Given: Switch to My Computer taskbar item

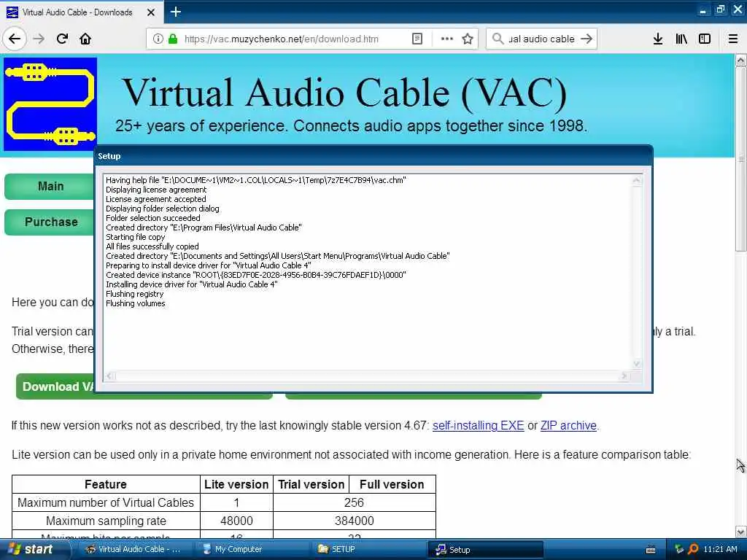Looking at the screenshot, I should [x=252, y=549].
